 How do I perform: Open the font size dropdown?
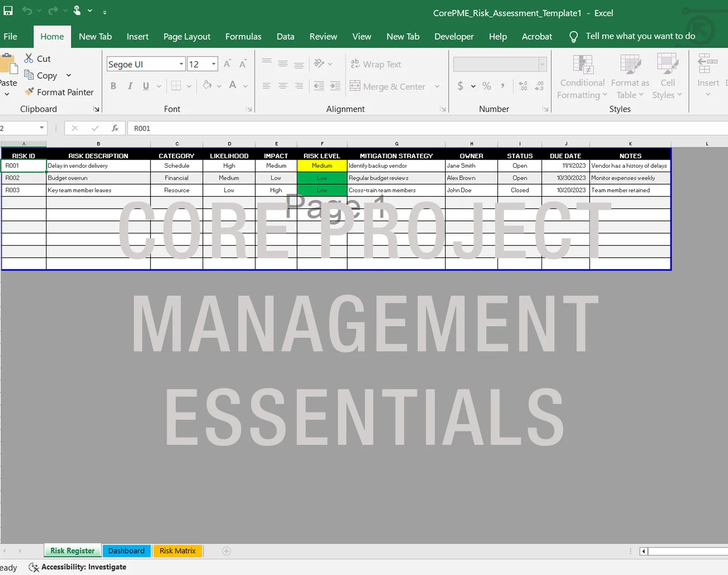pyautogui.click(x=214, y=64)
